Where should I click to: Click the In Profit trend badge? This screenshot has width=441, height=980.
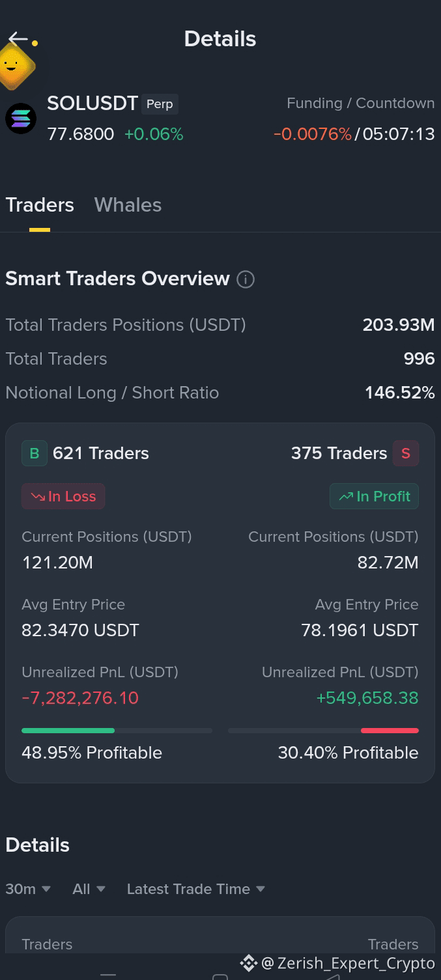374,496
